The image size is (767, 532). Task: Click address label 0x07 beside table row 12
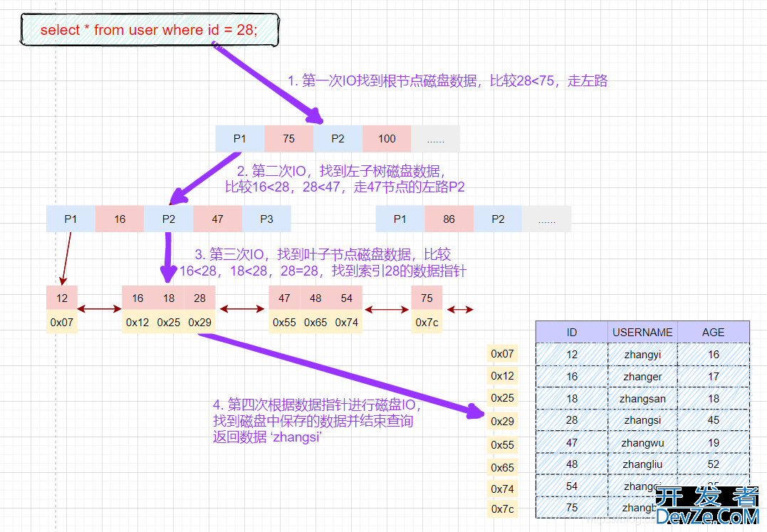tap(502, 353)
